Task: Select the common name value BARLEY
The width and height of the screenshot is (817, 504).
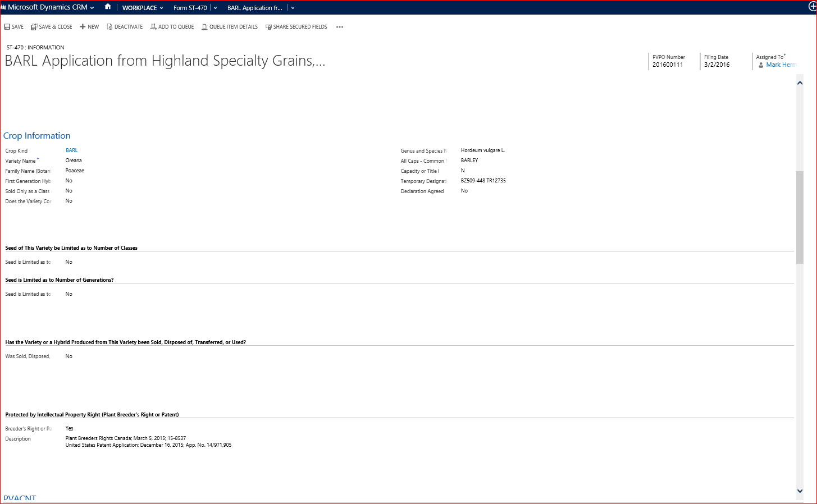Action: 469,161
